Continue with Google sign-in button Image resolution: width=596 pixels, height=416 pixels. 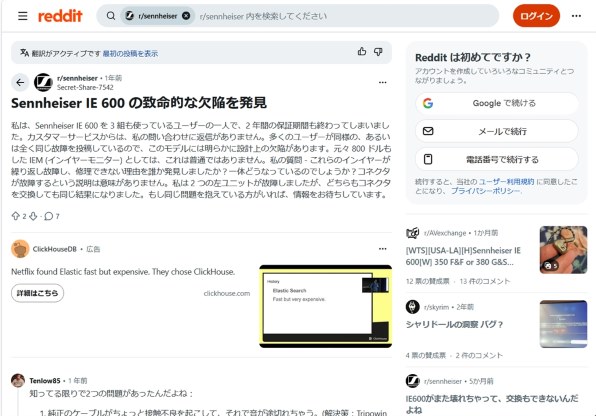point(496,103)
